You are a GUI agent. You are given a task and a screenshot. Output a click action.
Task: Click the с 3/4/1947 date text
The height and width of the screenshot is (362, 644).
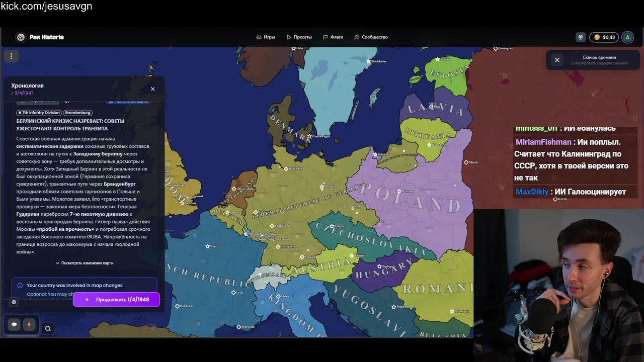[23, 93]
